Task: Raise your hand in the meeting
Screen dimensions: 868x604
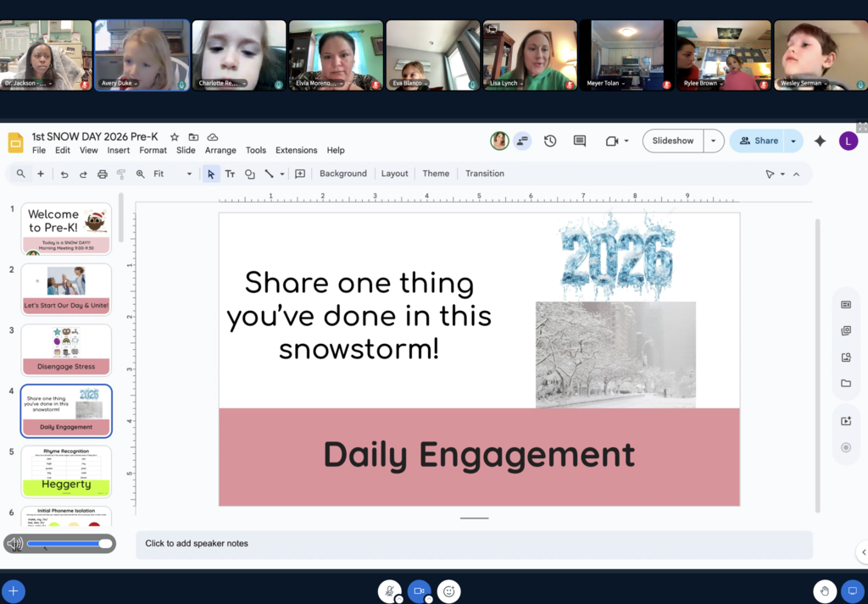Action: pyautogui.click(x=824, y=590)
